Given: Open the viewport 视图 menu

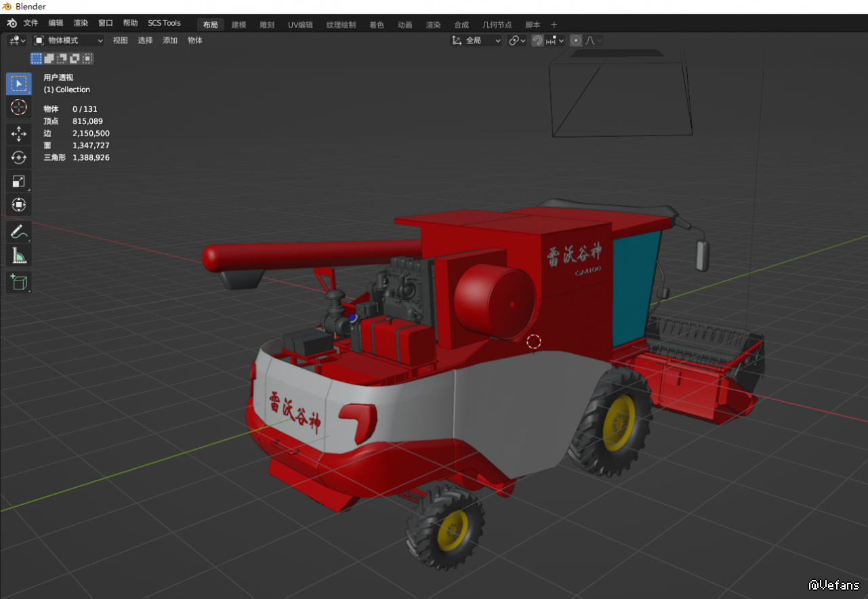Looking at the screenshot, I should click(120, 41).
